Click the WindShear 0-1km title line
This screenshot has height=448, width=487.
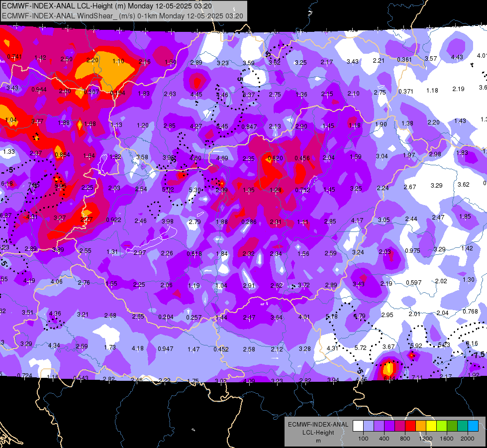[122, 16]
